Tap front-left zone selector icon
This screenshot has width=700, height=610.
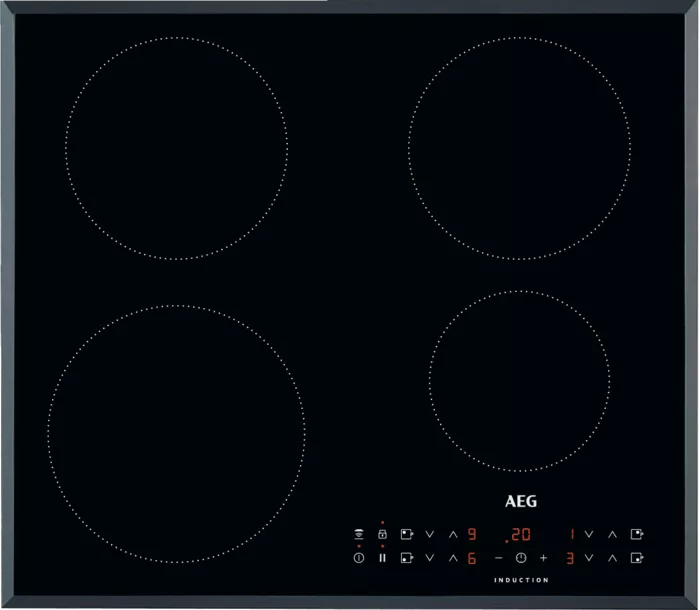407,558
